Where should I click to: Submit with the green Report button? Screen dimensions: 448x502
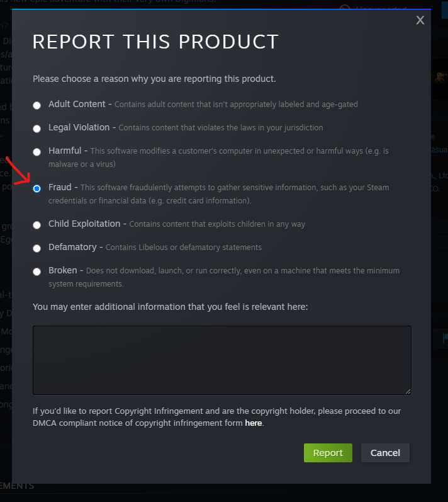click(328, 453)
